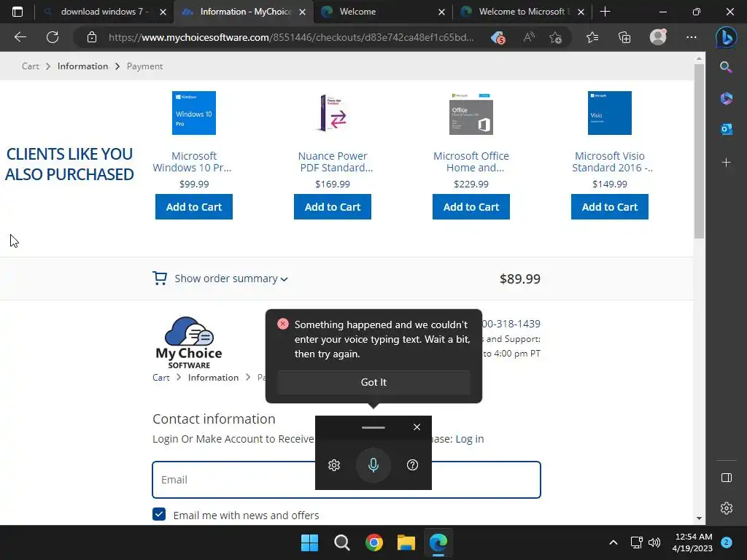Add Windows 10 Pro to cart
The height and width of the screenshot is (560, 747).
coord(194,206)
